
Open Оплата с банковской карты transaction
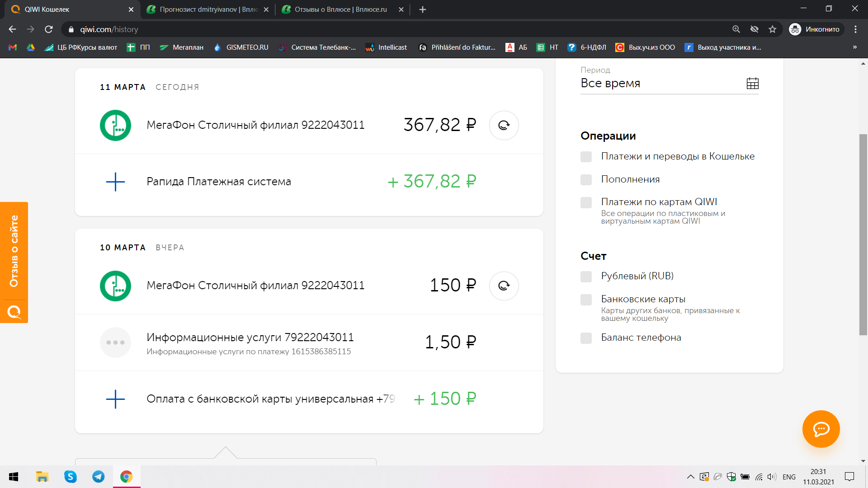point(309,399)
